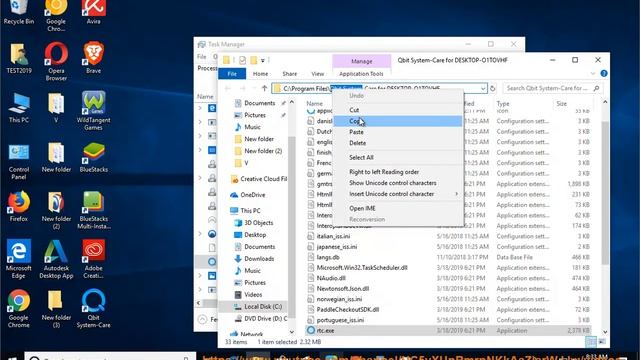Launch Microsoft Edge from desktop
Image resolution: width=640 pixels, height=360 pixels.
click(18, 260)
